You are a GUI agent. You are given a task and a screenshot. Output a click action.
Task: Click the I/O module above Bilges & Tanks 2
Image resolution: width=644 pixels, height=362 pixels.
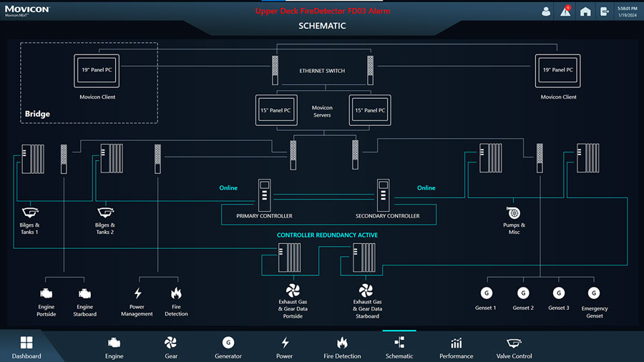click(112, 158)
